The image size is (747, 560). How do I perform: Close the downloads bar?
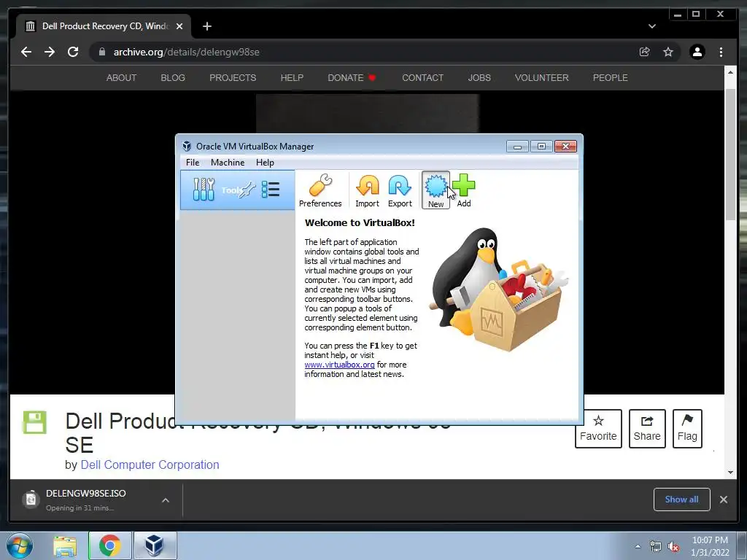pos(724,499)
